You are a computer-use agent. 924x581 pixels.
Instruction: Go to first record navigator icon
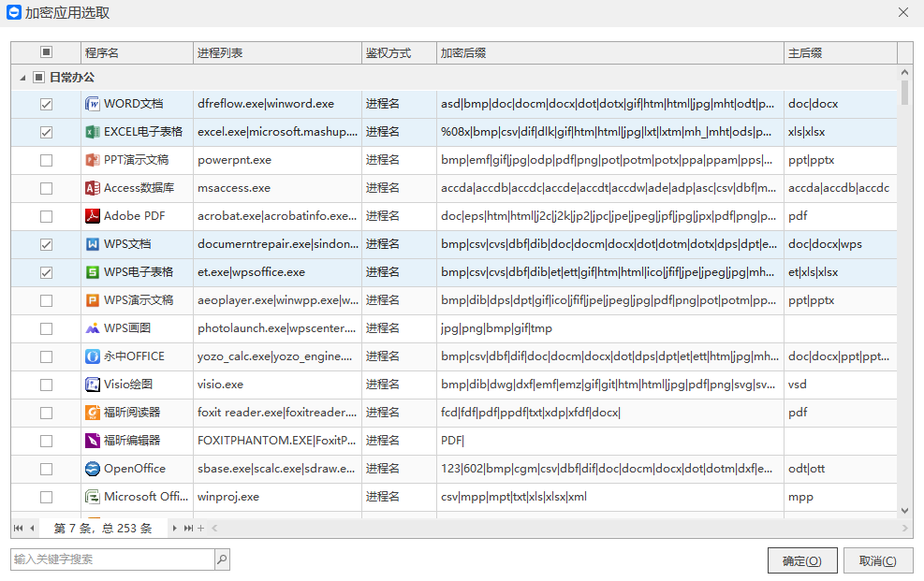pyautogui.click(x=19, y=528)
